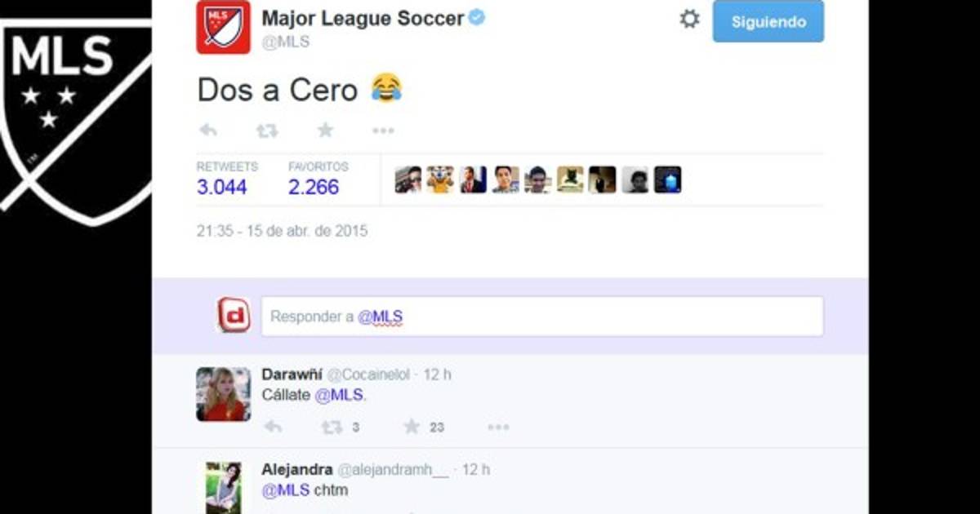Reply to Darawñi's Cállate comment
This screenshot has width=980, height=514.
[273, 427]
